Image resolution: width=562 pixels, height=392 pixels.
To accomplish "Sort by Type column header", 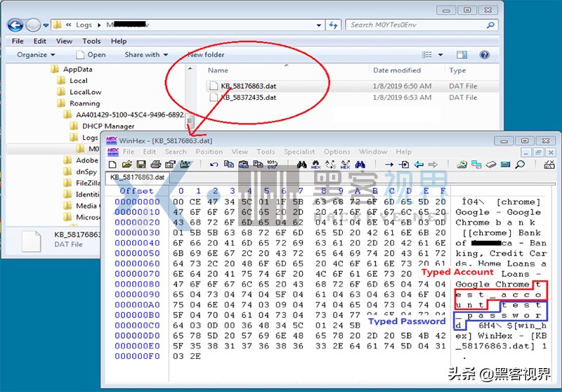I will pos(458,70).
